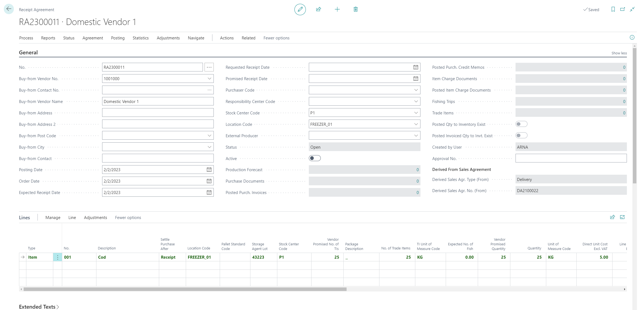Click the delete trash can icon
Image resolution: width=644 pixels, height=310 pixels.
(356, 10)
